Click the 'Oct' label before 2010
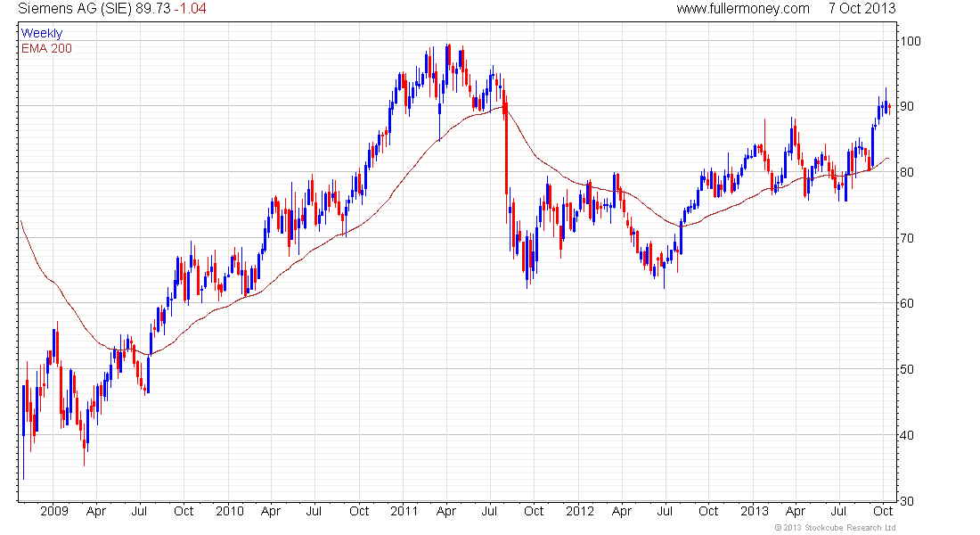This screenshot has width=980, height=535. 184,511
